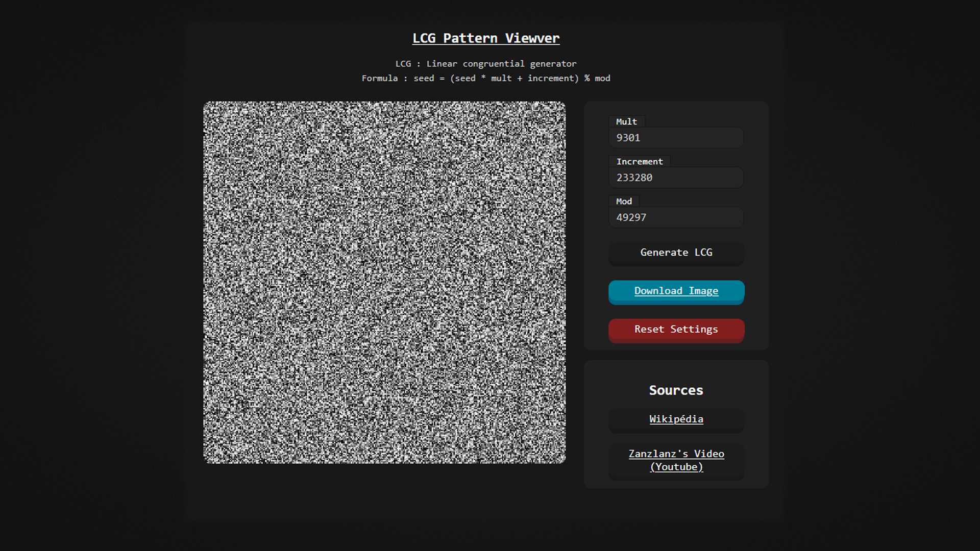Click the Sources heading
The image size is (980, 551).
(x=676, y=390)
